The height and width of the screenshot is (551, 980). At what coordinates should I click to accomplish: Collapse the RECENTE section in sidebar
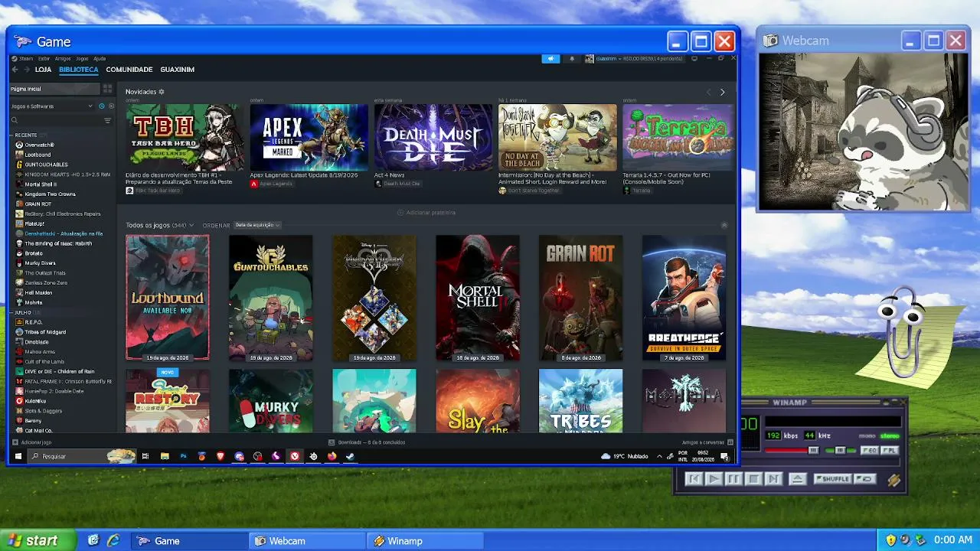coord(11,135)
